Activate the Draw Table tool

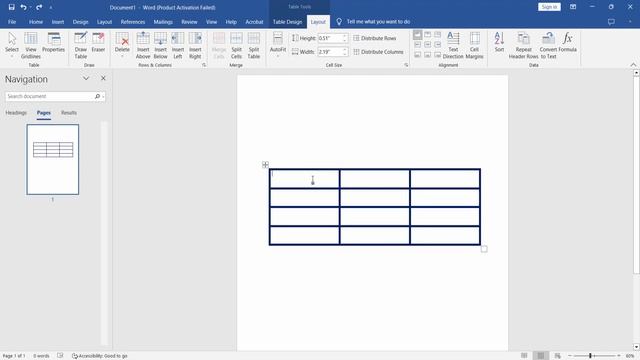80,45
